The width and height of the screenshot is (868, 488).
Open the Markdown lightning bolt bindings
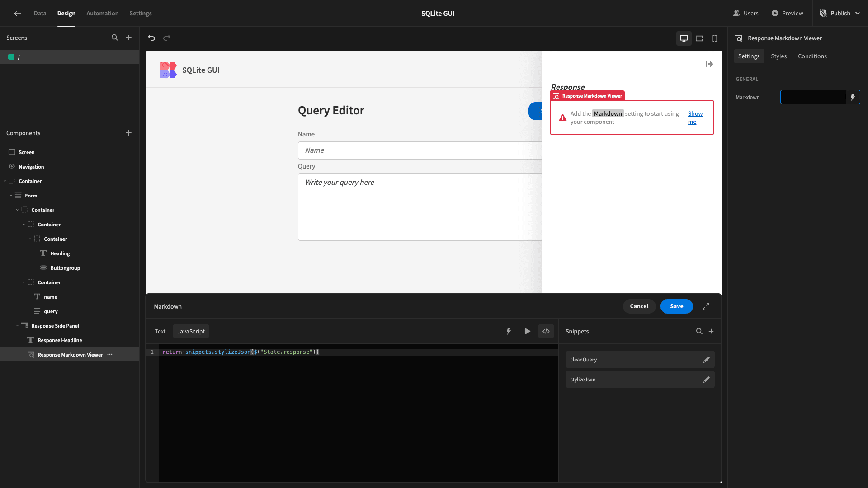(853, 97)
